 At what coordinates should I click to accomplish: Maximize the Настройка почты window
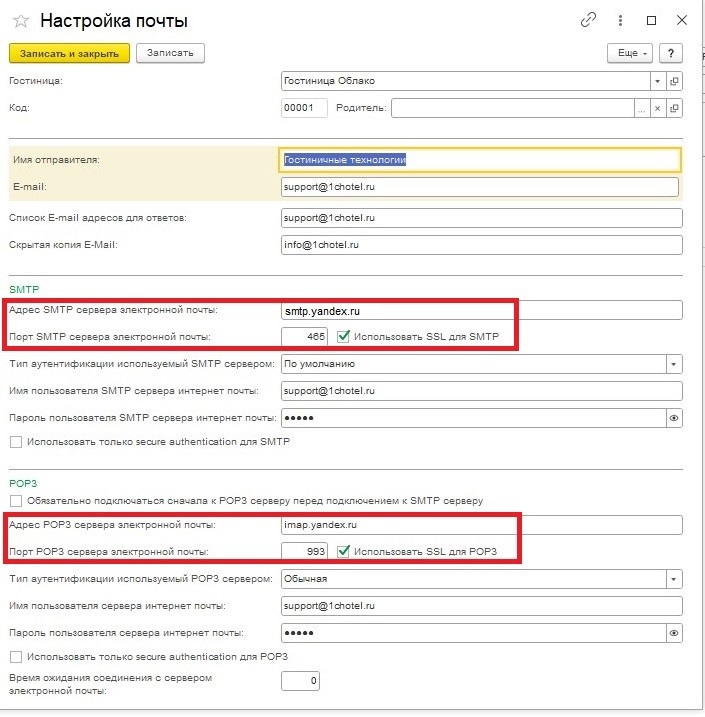tap(652, 20)
